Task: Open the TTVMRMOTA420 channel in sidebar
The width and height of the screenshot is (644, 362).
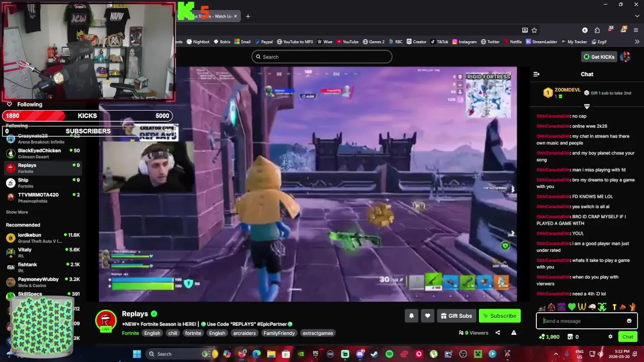Action: coord(43,198)
